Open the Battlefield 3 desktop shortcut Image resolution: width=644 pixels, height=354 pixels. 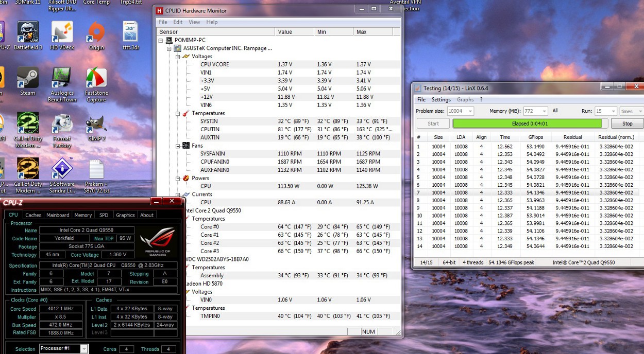click(x=28, y=33)
